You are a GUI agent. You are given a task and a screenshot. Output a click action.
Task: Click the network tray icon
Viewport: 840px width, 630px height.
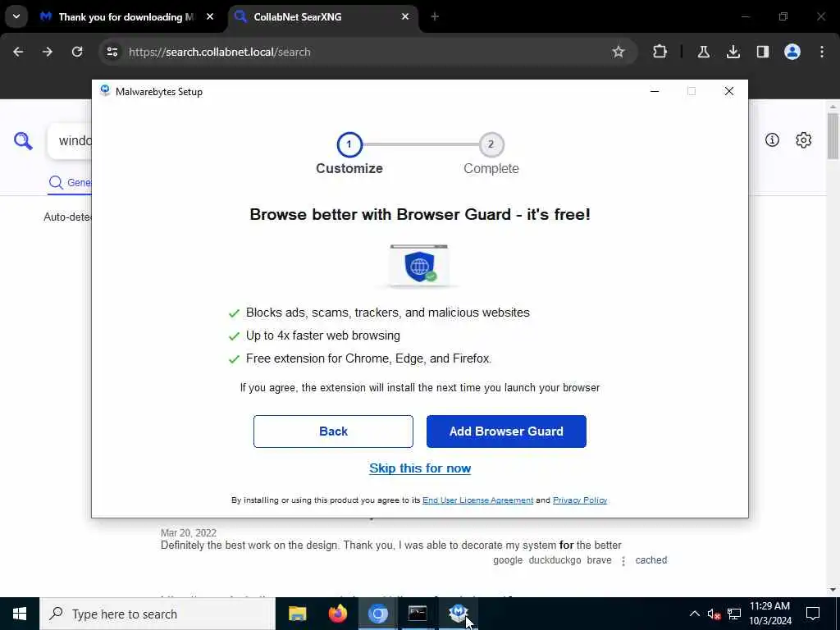point(734,614)
